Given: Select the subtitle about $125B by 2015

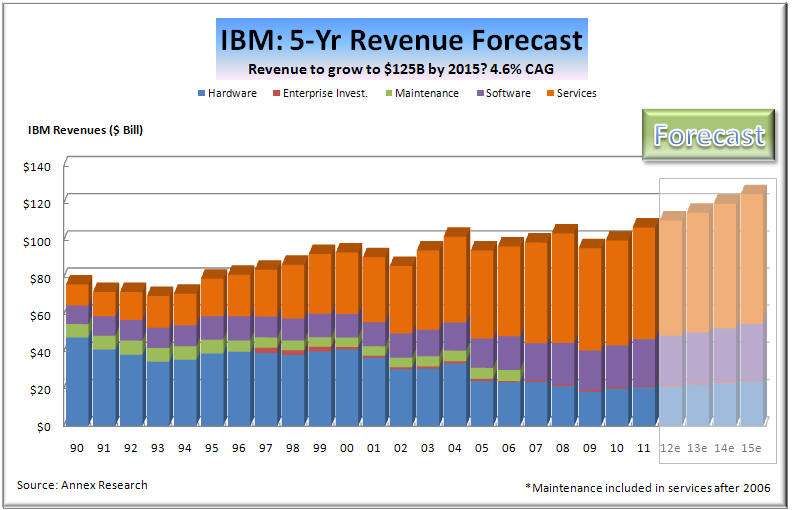Looking at the screenshot, I should point(400,69).
